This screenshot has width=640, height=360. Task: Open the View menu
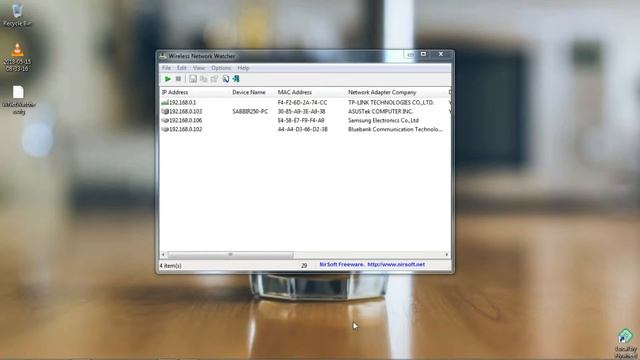199,68
